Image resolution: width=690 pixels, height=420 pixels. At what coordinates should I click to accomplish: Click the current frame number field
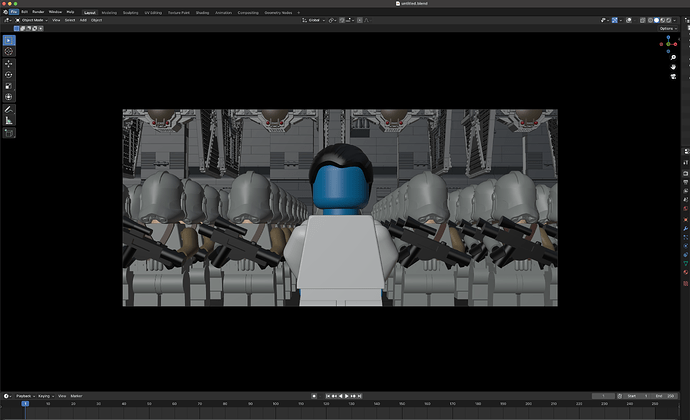pos(603,396)
